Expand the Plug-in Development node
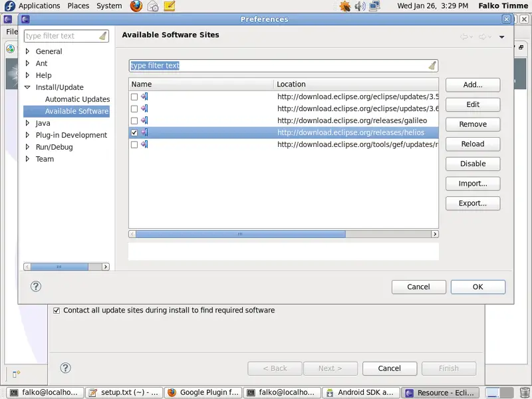 (27, 135)
